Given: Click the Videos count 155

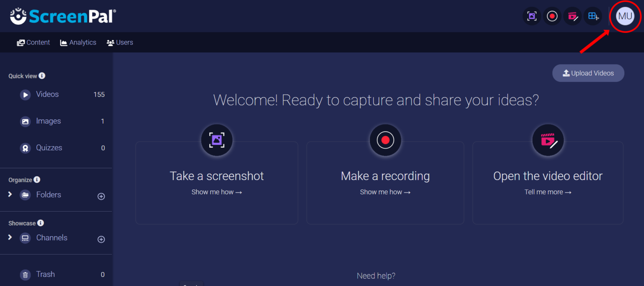Looking at the screenshot, I should point(99,94).
